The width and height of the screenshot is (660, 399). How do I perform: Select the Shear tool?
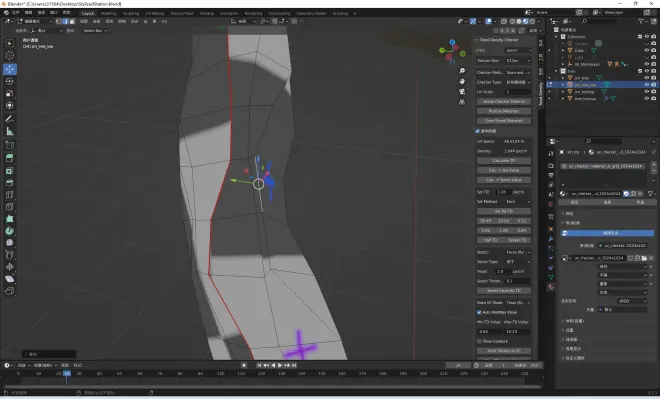(10, 279)
